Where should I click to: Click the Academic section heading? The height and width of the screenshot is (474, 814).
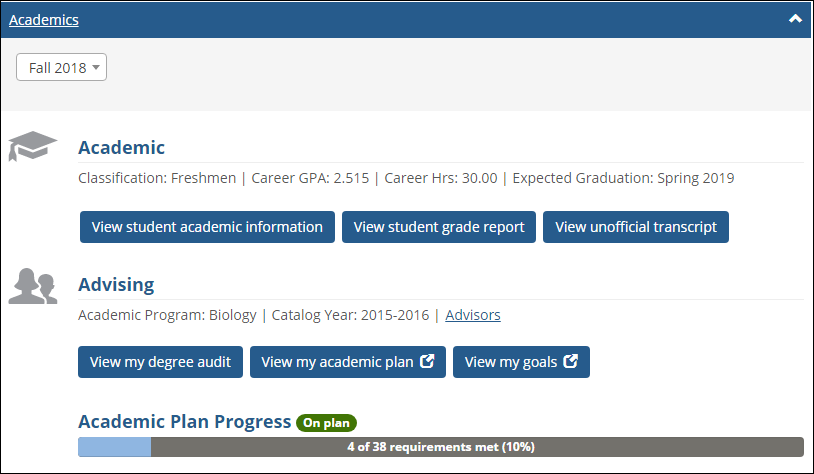(121, 148)
